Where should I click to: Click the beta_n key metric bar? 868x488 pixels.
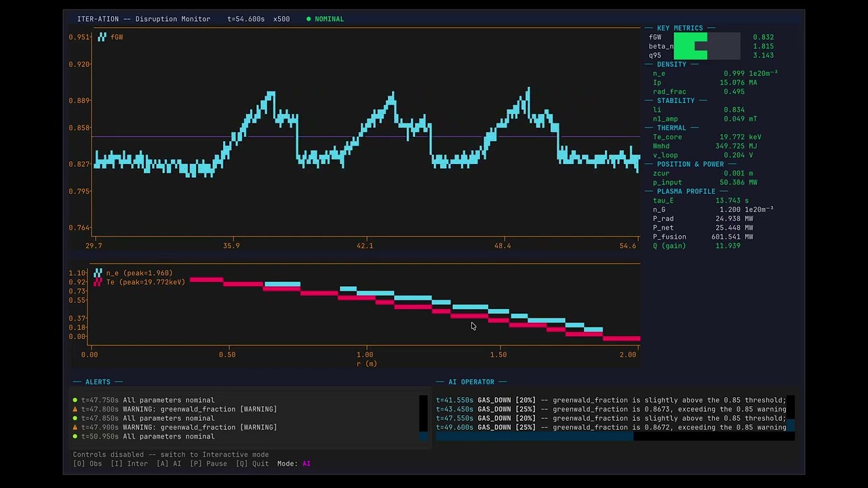pos(707,46)
